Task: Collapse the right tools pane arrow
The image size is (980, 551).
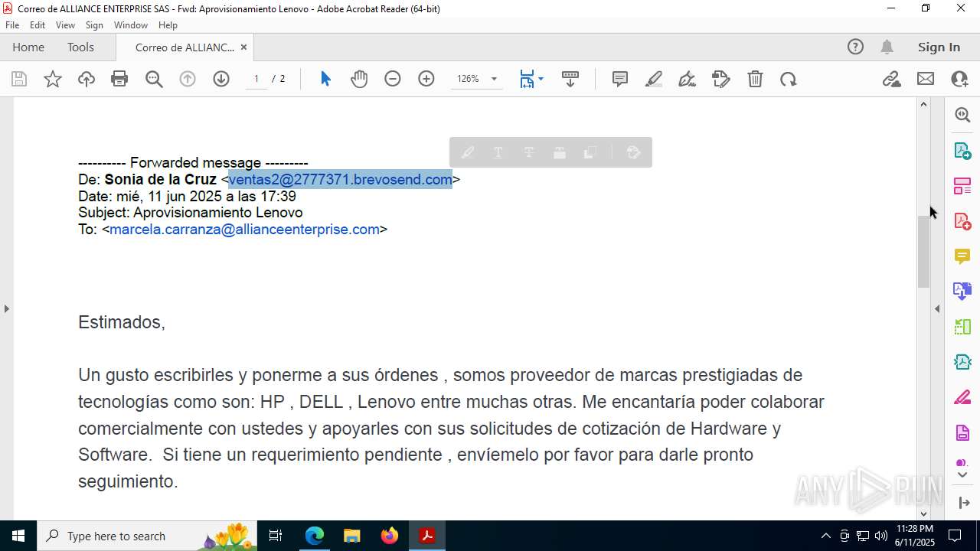Action: [x=937, y=308]
